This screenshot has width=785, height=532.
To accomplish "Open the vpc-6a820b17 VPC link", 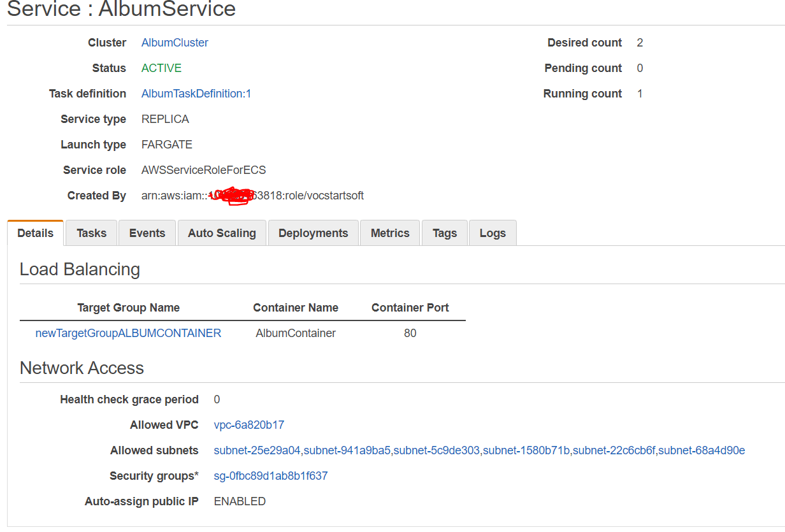I will 249,424.
